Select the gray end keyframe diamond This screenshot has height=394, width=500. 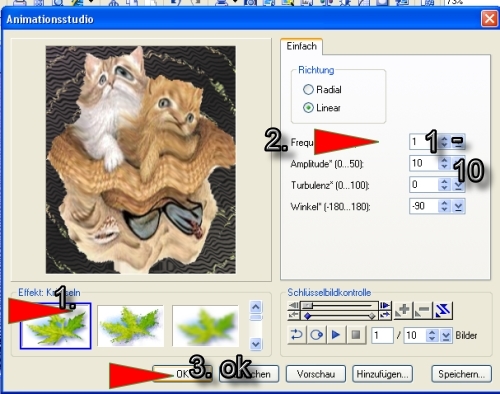372,316
